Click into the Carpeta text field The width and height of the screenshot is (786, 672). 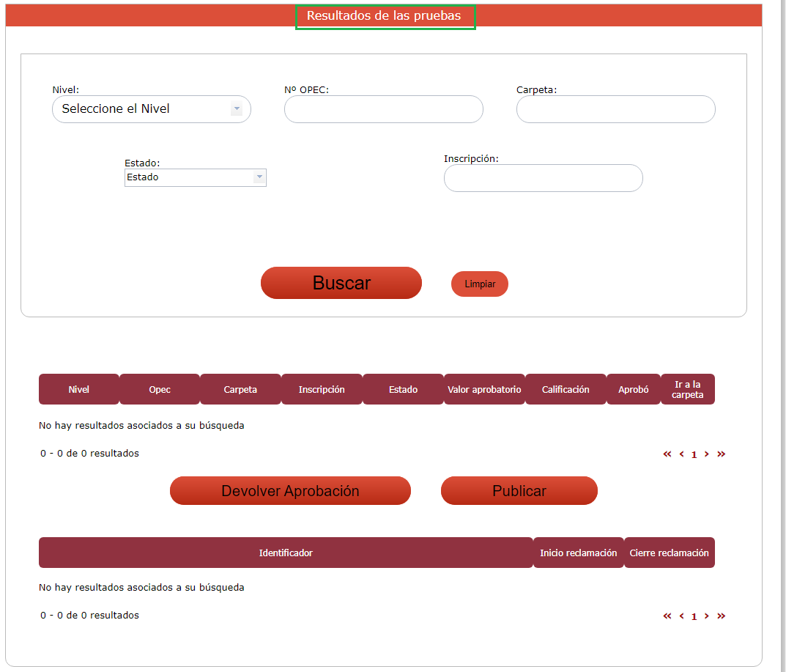point(615,109)
